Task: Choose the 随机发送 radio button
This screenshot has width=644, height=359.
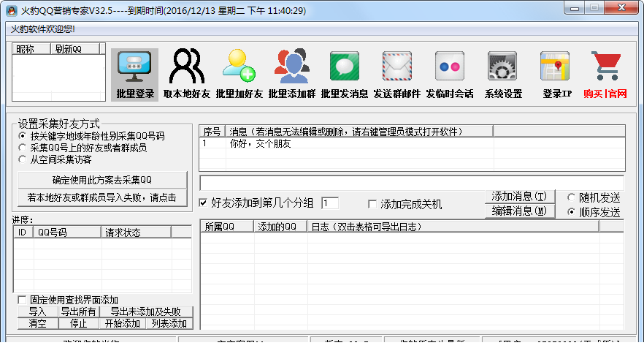Action: pyautogui.click(x=571, y=197)
